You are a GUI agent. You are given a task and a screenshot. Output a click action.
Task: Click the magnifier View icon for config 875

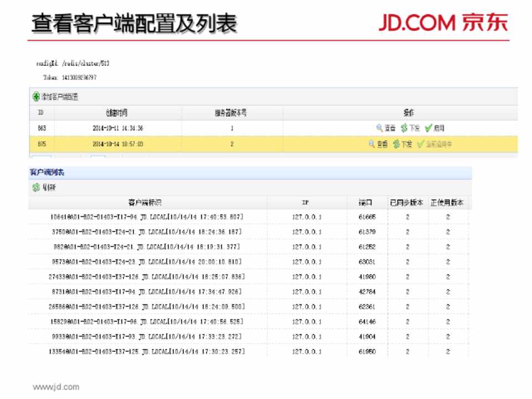coord(372,144)
